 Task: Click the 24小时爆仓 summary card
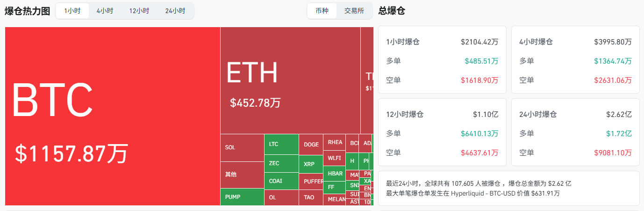pyautogui.click(x=575, y=132)
